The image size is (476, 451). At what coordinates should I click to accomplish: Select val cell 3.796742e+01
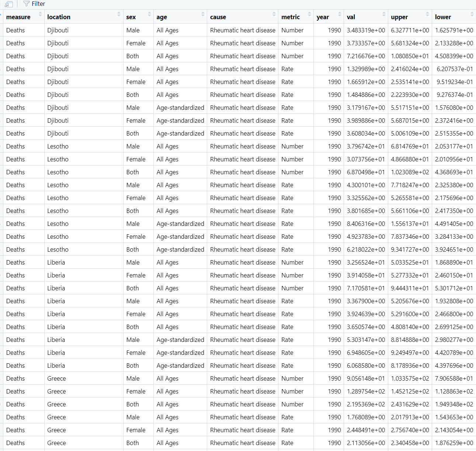(366, 146)
